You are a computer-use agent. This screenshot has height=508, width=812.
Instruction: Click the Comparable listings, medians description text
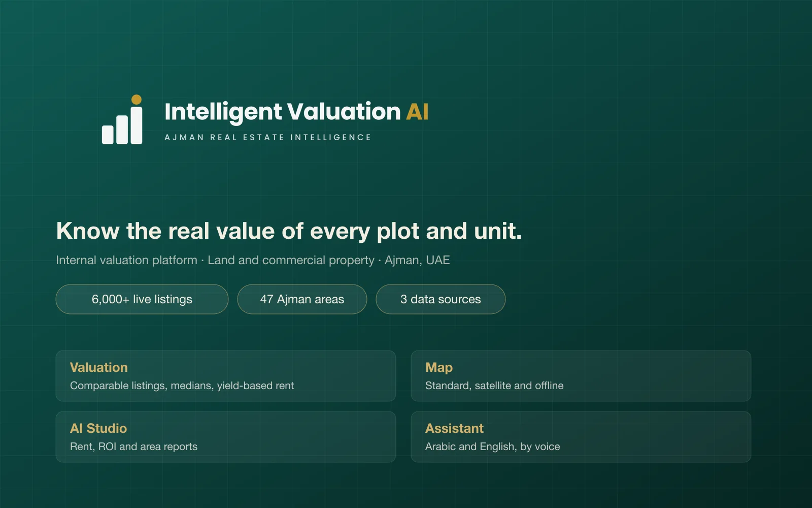click(x=182, y=386)
